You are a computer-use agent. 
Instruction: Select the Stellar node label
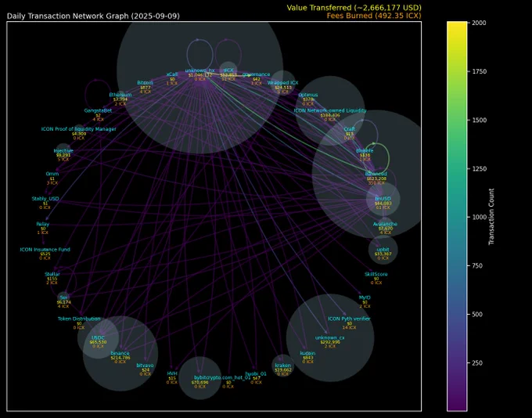(52, 274)
